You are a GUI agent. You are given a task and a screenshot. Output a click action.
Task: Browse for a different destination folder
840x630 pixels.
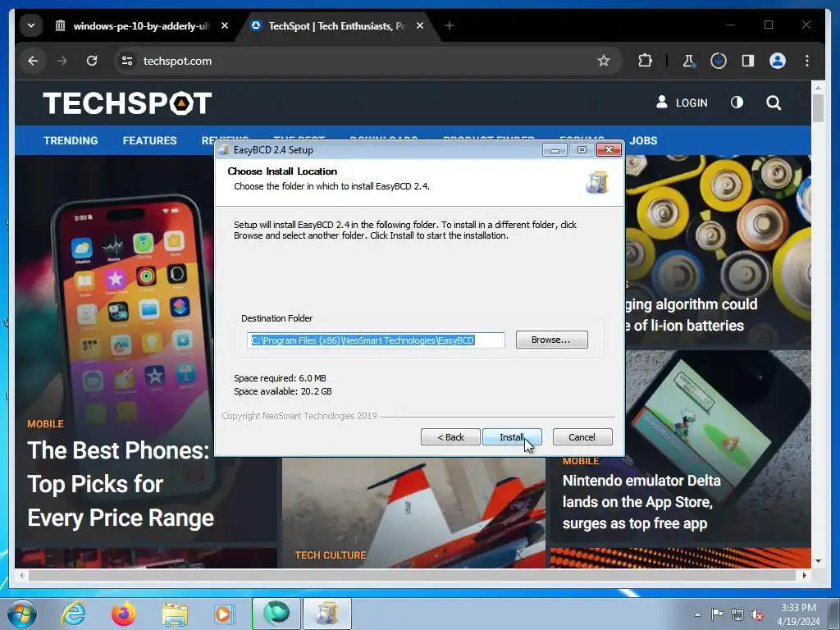[x=551, y=340]
